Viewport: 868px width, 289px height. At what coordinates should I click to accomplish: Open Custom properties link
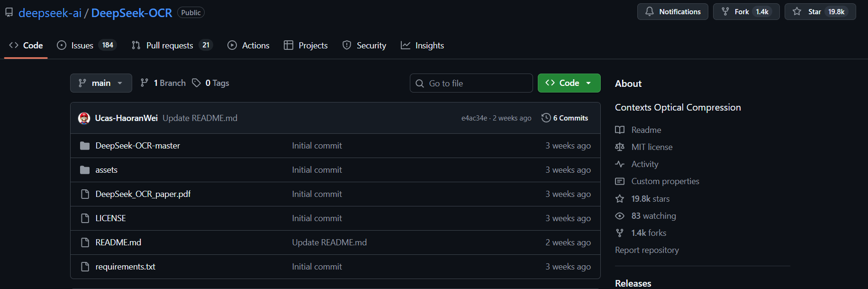pyautogui.click(x=665, y=181)
